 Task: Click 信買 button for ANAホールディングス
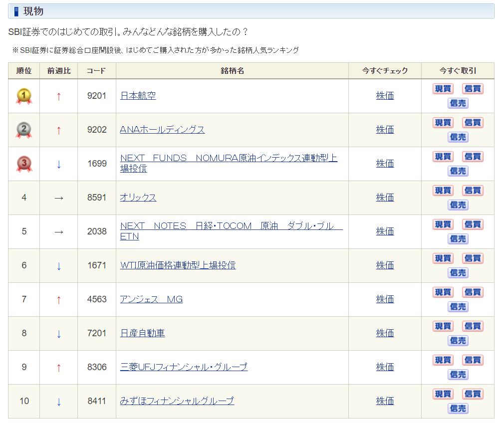point(473,123)
